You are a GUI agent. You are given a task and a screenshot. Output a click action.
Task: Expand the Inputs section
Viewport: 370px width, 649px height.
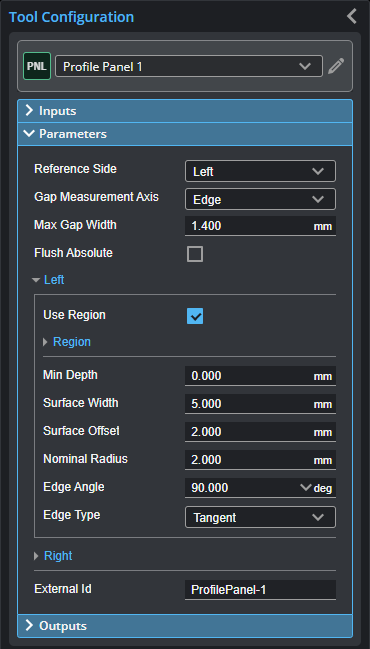(185, 111)
